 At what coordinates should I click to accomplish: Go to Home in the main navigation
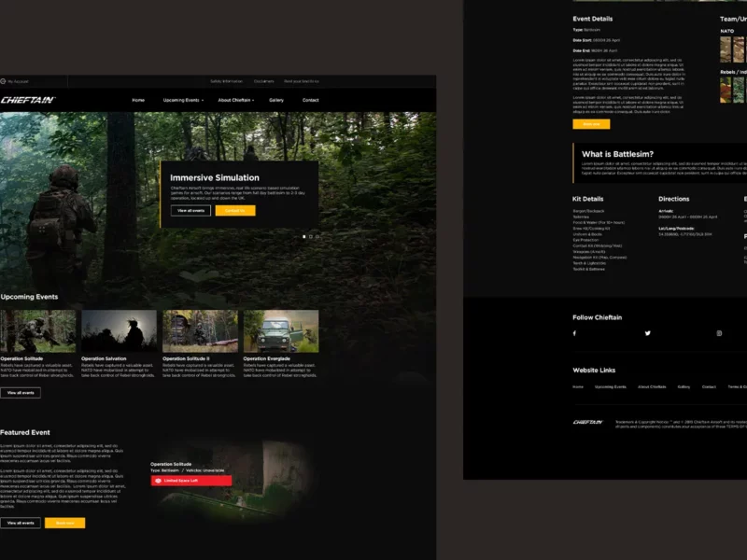[138, 101]
